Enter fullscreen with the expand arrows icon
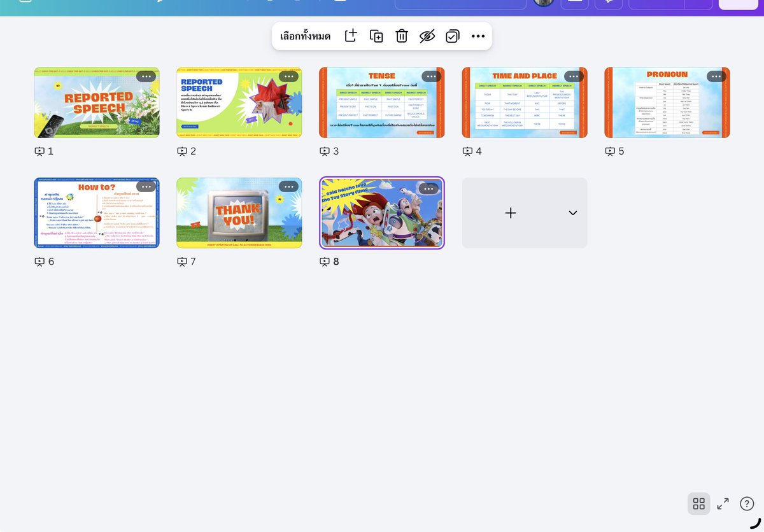Viewport: 764px width, 532px height. coord(723,504)
